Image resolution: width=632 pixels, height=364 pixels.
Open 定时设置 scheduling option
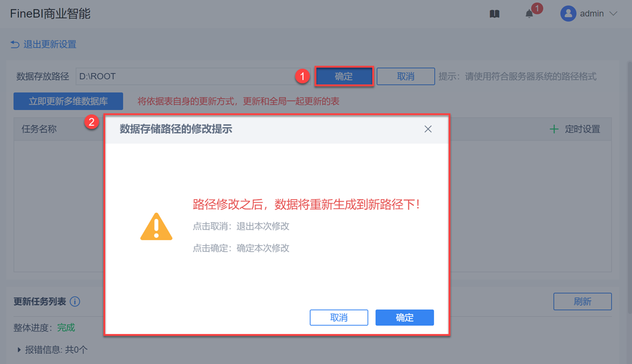pyautogui.click(x=582, y=129)
